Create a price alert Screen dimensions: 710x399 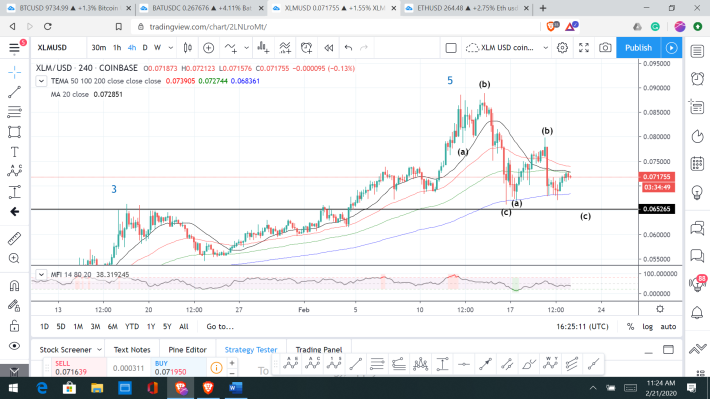pyautogui.click(x=307, y=48)
